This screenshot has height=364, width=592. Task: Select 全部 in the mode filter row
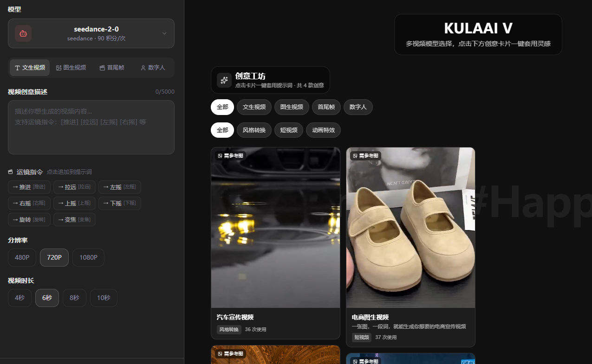222,107
